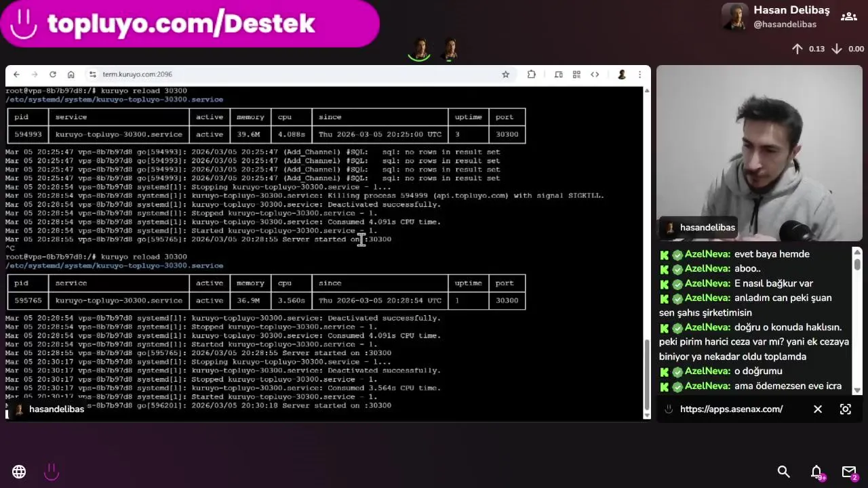
Task: Click the log line 'Consumed 3.564s CPU time'
Action: (223, 388)
